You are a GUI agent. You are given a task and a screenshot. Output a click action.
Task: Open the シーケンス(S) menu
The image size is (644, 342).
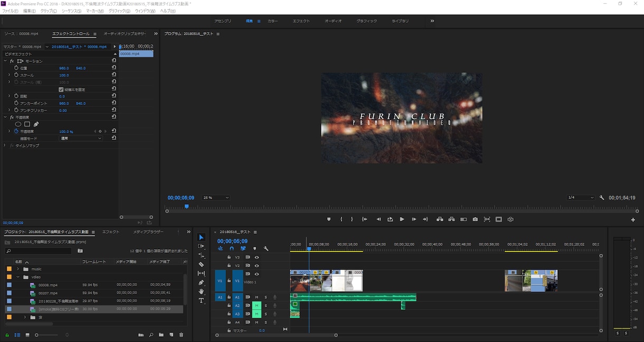71,11
